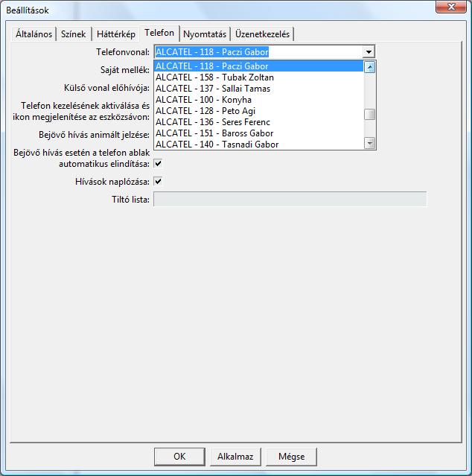Screen dimensions: 472x476
Task: Go to the Háttérkép tab
Action: pos(116,34)
